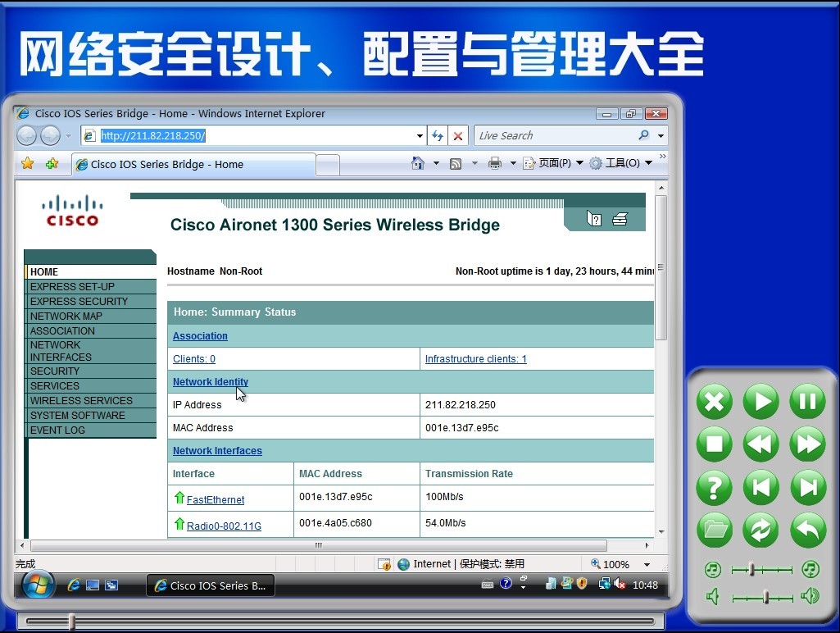The image size is (840, 633).
Task: Select HOME in the sidebar
Action: click(90, 271)
